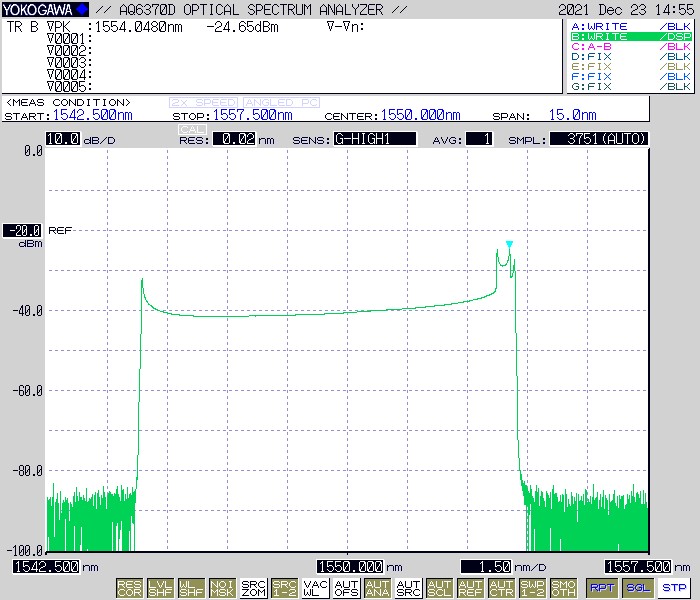Select trace A:WRITE /BLK in trace list
700x600 pixels.
coord(630,25)
